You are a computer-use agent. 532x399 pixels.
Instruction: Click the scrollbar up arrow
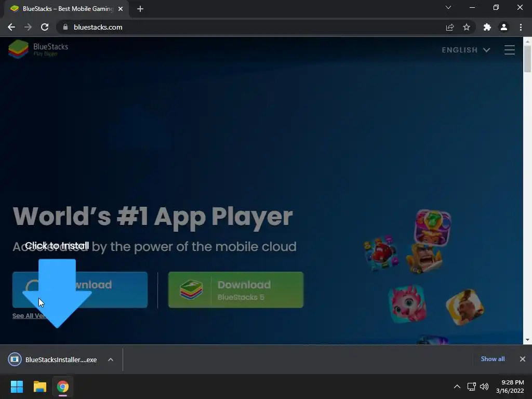coord(527,41)
